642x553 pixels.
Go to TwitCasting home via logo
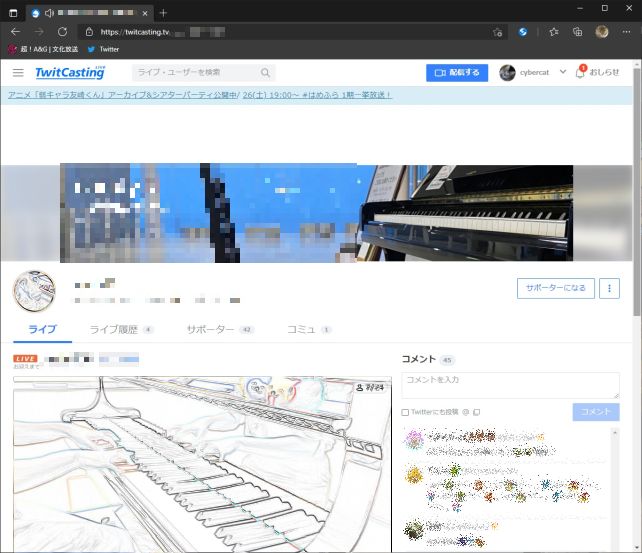(x=70, y=72)
